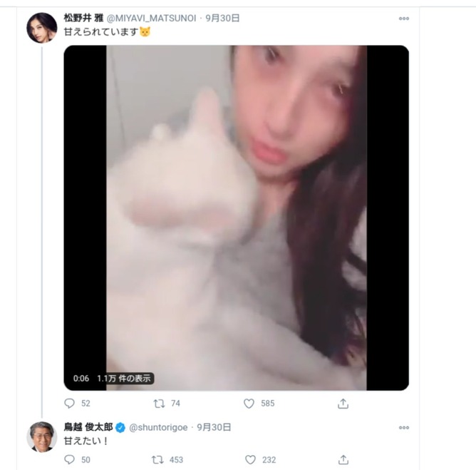Play the 0:06 cat video

pos(236,218)
